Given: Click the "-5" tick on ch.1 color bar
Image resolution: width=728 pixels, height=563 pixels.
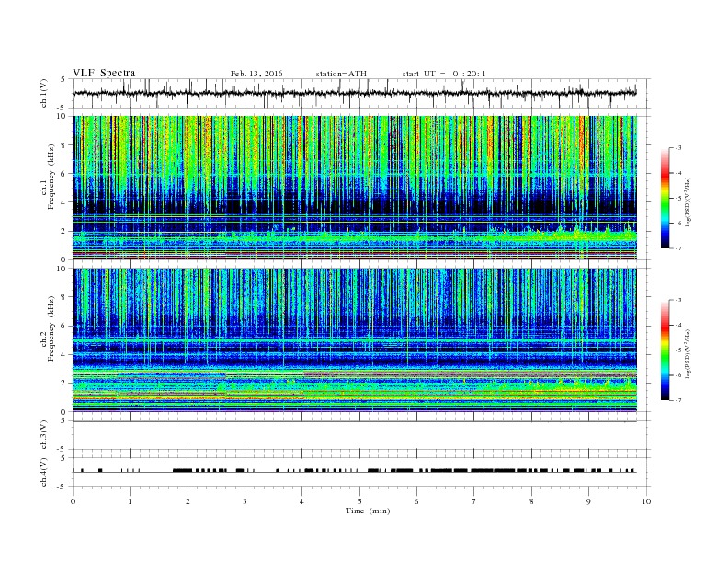Looking at the screenshot, I should 677,199.
